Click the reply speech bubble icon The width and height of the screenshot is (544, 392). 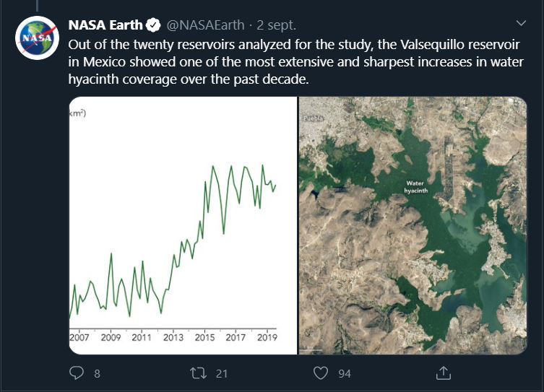point(77,373)
